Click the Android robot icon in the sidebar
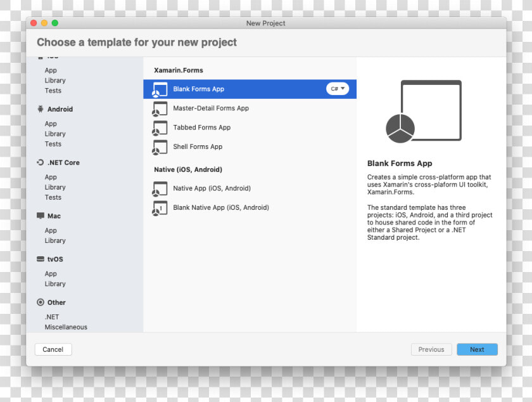This screenshot has height=402, width=532. pos(41,109)
